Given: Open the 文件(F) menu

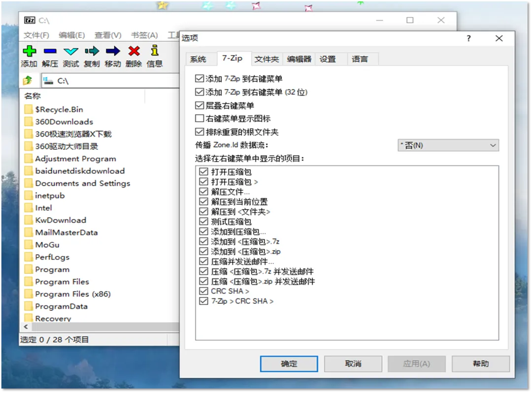Looking at the screenshot, I should (x=36, y=35).
